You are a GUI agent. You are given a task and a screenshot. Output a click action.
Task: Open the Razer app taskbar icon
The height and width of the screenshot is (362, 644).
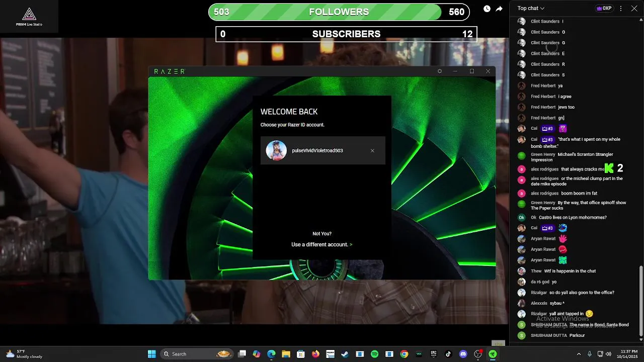(493, 354)
